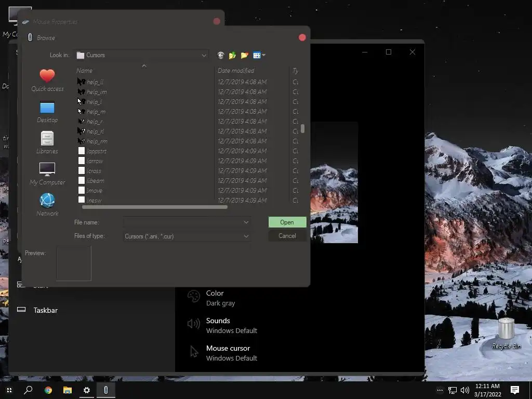Open the File name dropdown list
Image resolution: width=532 pixels, height=399 pixels.
[246, 222]
